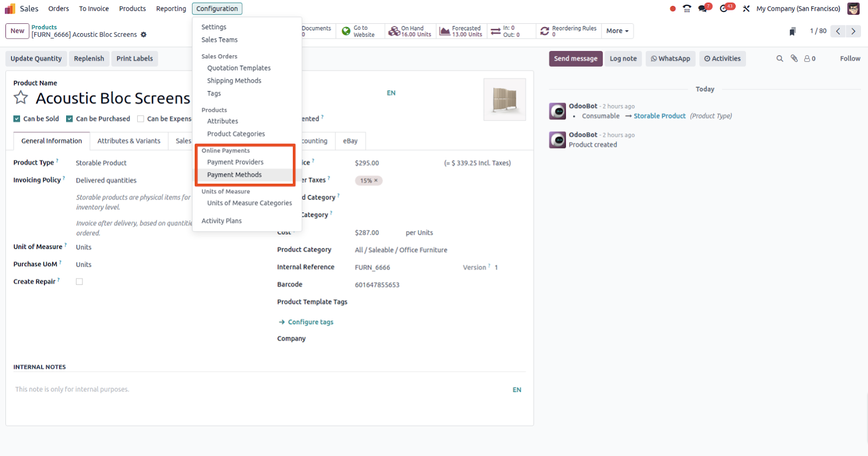
Task: Open the conversations chat bubble icon
Action: coord(704,9)
